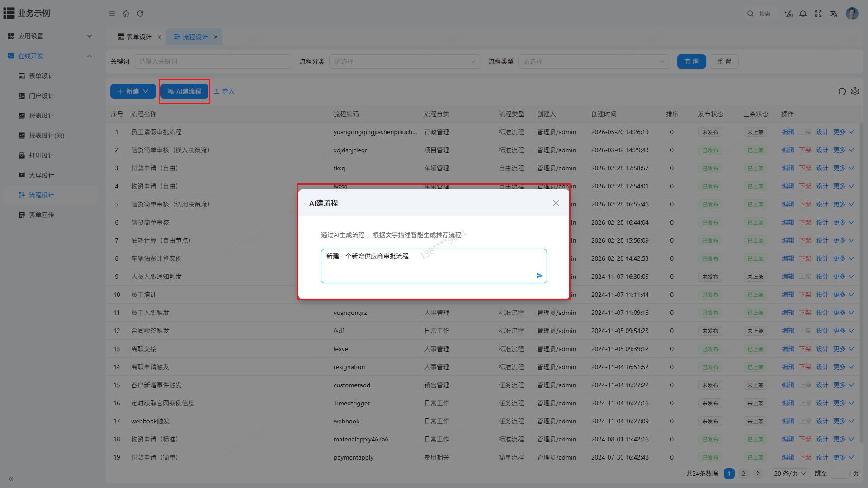Close the AI建流程 dialog
The image size is (868, 488).
pyautogui.click(x=556, y=203)
